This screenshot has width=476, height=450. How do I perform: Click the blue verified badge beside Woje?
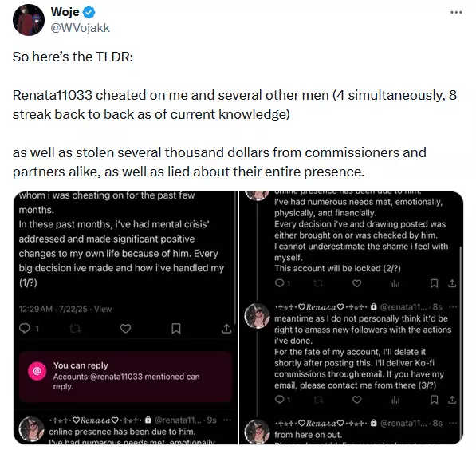click(x=89, y=12)
